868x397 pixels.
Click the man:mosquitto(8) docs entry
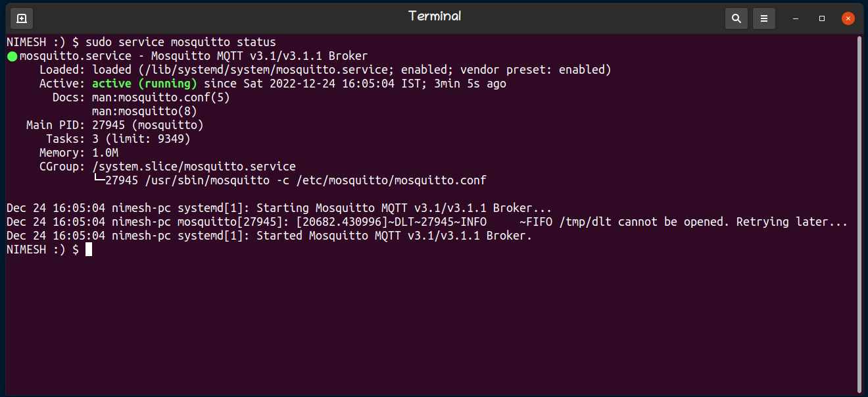[145, 111]
